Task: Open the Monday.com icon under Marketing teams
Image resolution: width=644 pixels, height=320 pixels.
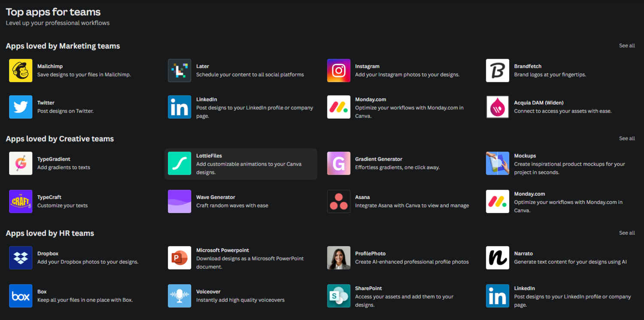Action: point(338,107)
